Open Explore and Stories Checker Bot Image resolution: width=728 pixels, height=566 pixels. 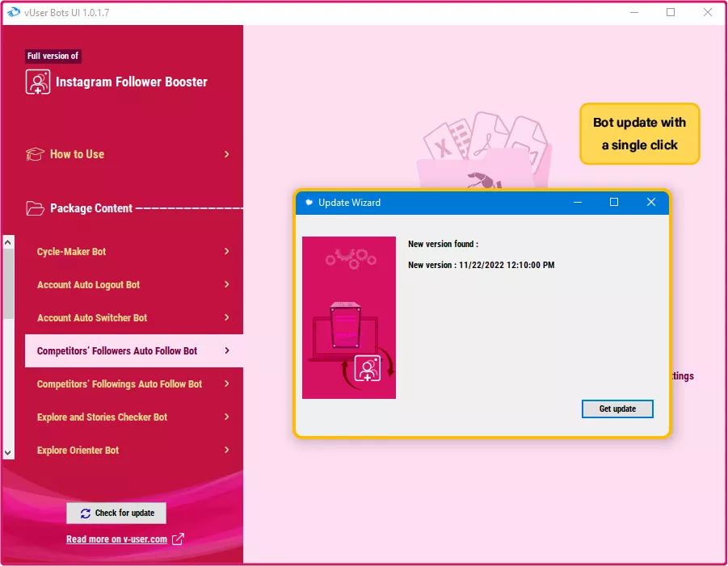pos(133,417)
